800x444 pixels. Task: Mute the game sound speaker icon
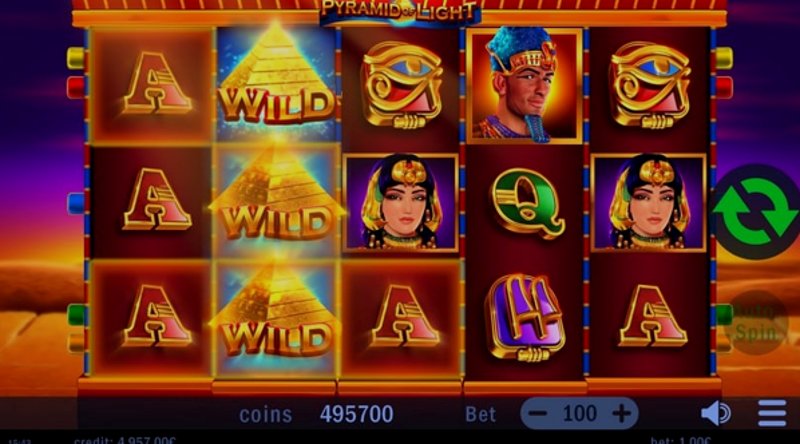[716, 413]
